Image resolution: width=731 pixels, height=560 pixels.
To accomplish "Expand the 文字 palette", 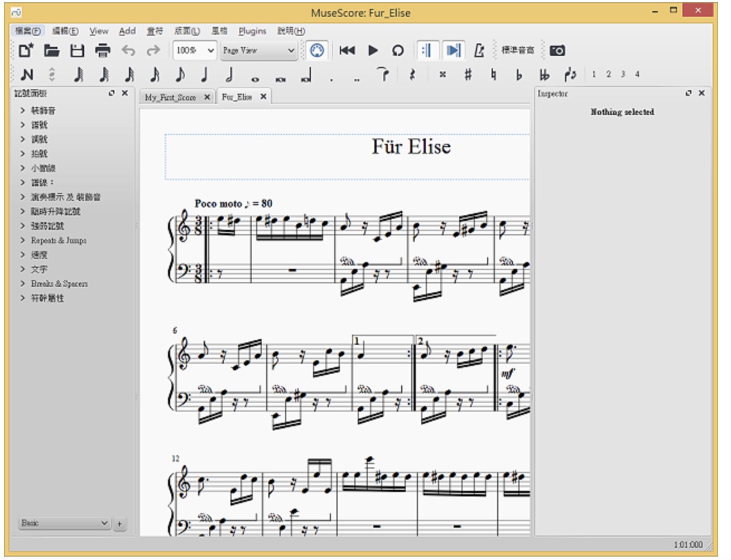I will point(39,269).
